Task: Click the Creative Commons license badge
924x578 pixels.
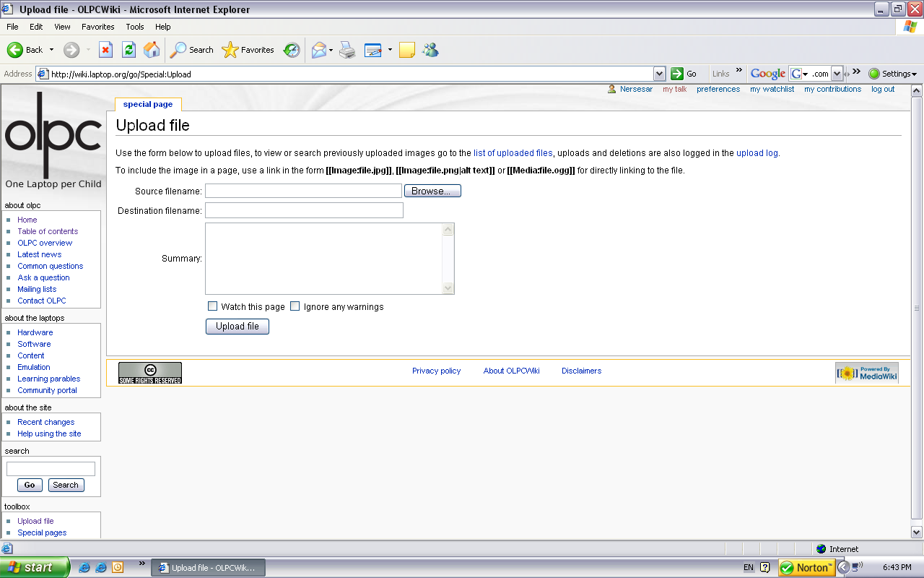Action: point(150,373)
